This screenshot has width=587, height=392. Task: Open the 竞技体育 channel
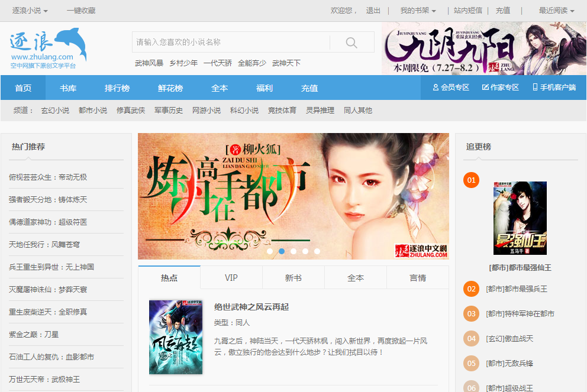click(x=282, y=111)
